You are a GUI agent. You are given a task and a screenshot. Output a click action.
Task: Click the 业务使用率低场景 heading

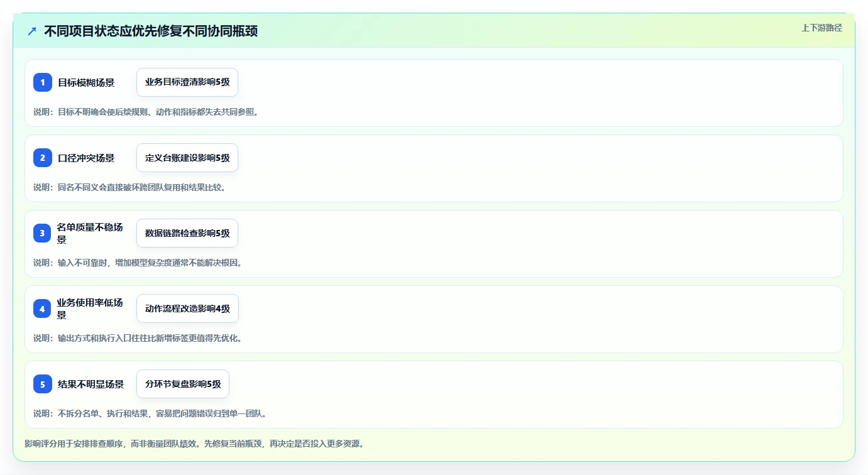point(90,308)
